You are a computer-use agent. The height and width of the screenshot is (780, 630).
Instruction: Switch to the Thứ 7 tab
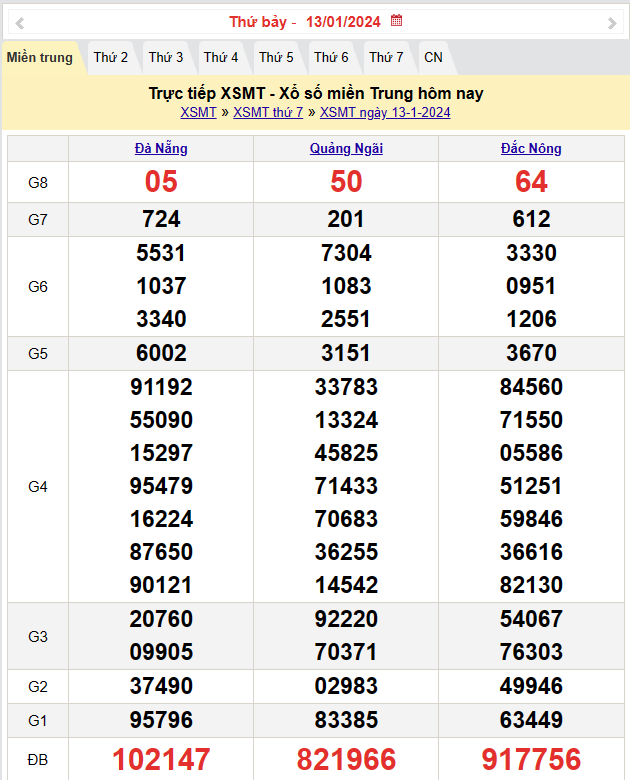point(386,58)
